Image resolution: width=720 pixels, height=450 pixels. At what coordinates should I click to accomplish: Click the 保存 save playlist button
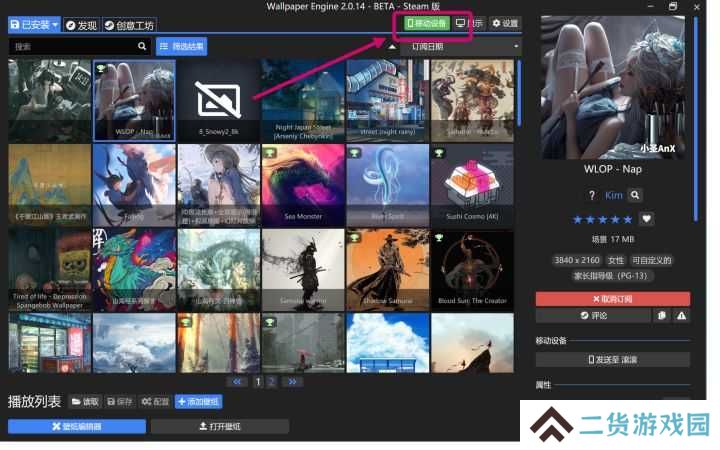(119, 402)
